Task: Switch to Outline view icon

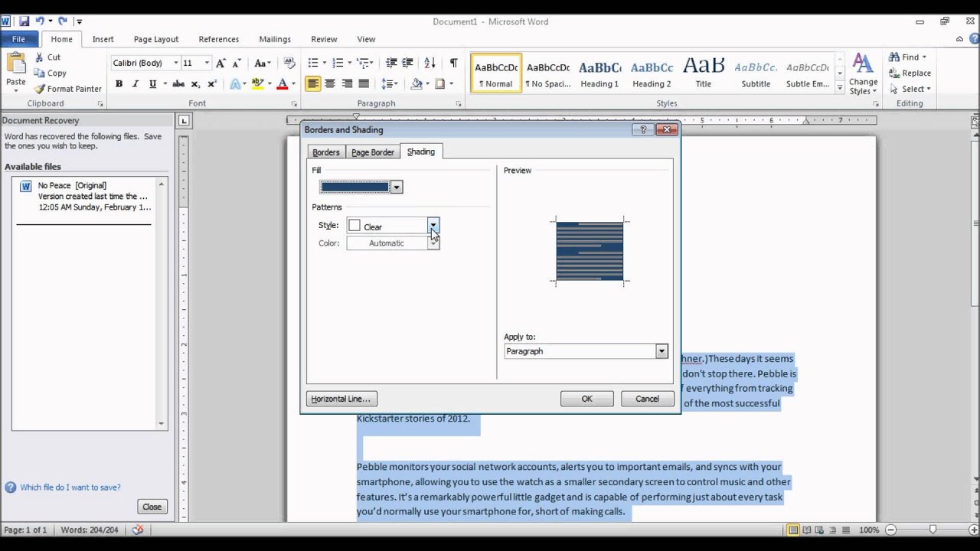Action: (x=834, y=530)
